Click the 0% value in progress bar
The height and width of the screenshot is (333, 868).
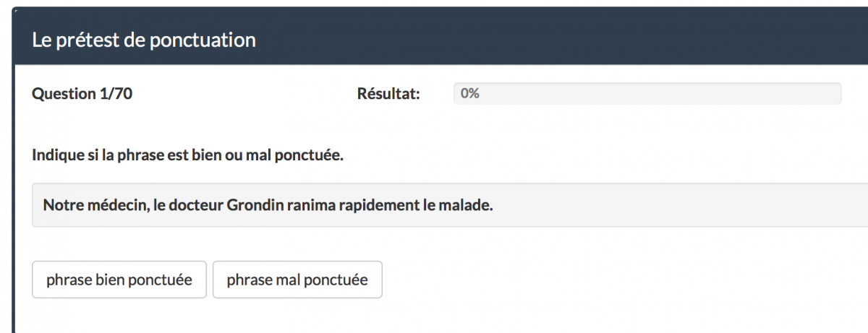click(470, 94)
